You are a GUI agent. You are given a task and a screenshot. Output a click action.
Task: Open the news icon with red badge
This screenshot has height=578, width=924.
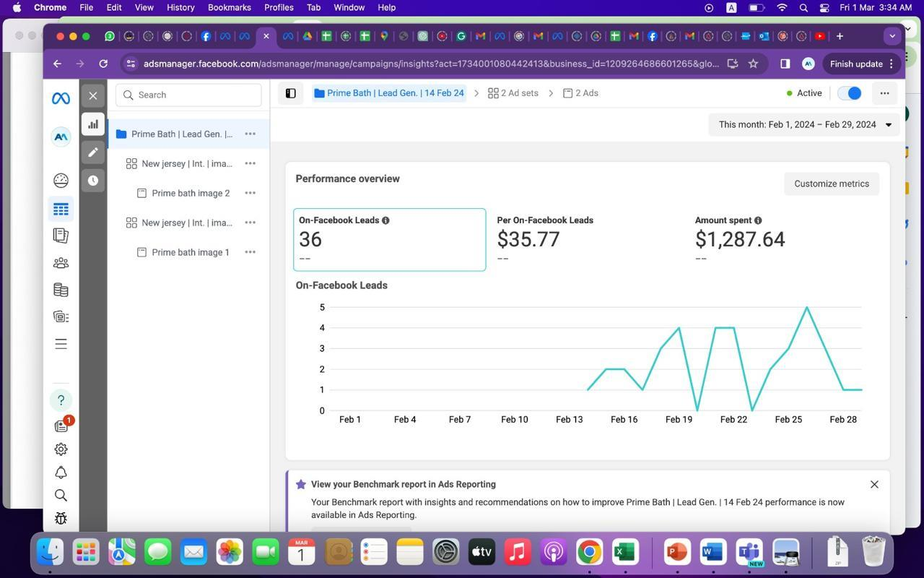pyautogui.click(x=61, y=426)
